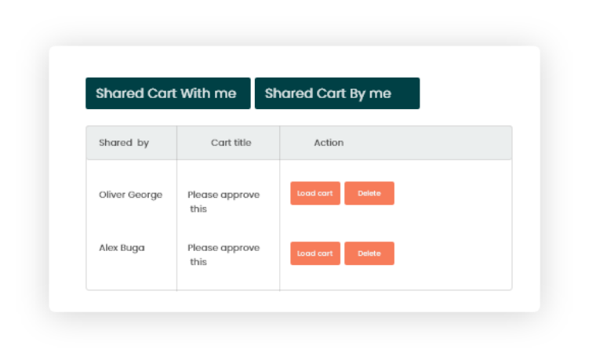Open the Shared Cart With me tab

[x=168, y=93]
